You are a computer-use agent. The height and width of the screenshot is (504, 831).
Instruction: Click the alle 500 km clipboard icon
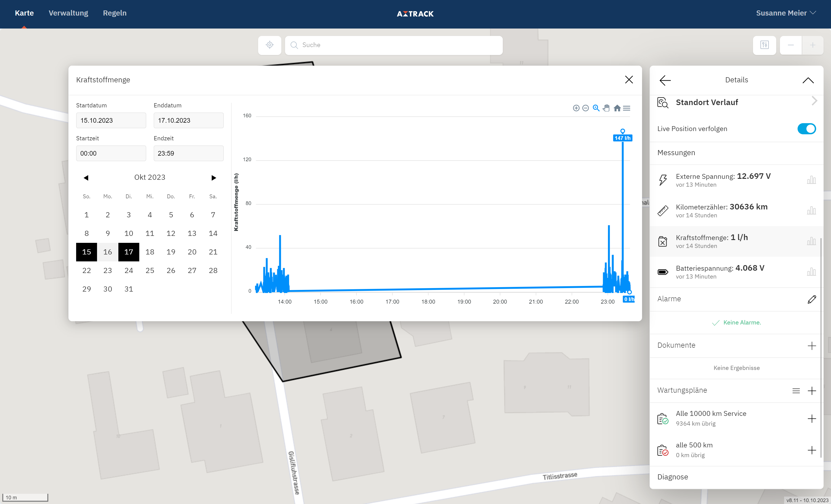click(x=663, y=450)
